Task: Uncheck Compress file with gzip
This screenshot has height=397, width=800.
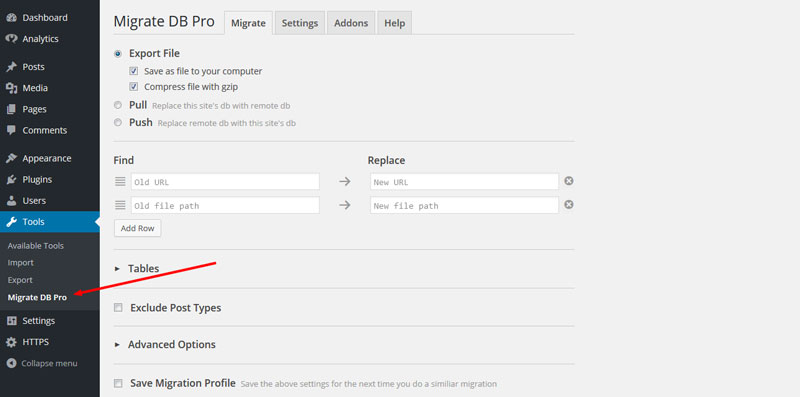Action: [134, 87]
